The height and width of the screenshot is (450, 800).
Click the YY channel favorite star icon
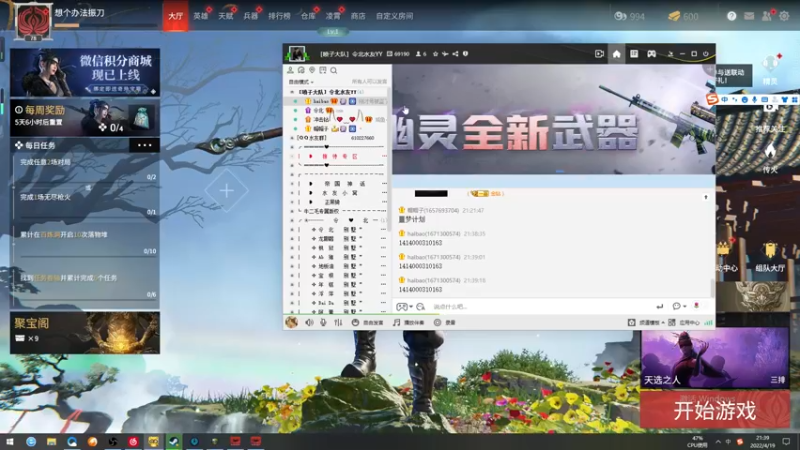[435, 54]
